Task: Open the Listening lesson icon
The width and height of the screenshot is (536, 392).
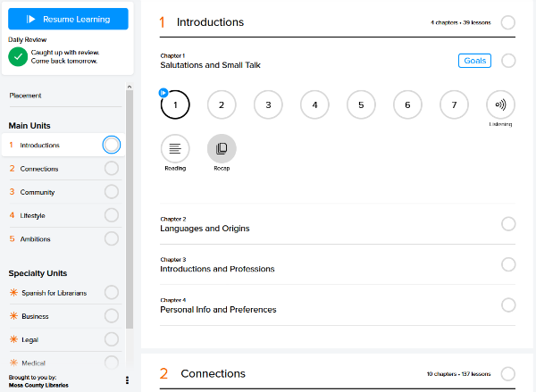Action: [x=500, y=104]
